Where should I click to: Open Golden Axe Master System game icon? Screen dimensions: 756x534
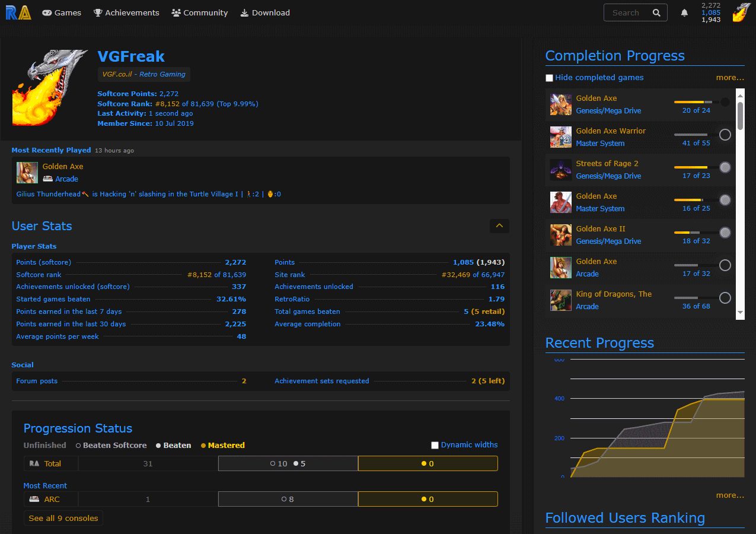coord(561,202)
